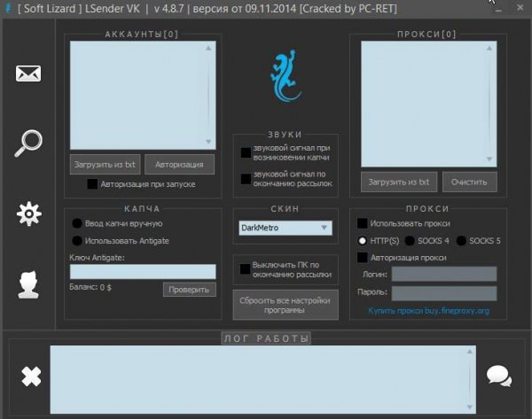Click the proxy 'Логин' input field
Image resolution: width=532 pixels, height=419 pixels.
[x=444, y=274]
